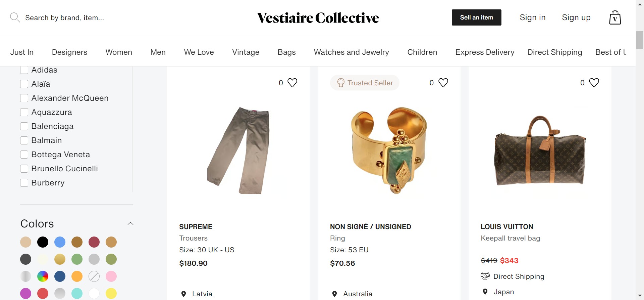Collapse the Colors filter section
Viewport: 644px width, 300px height.
tap(130, 224)
